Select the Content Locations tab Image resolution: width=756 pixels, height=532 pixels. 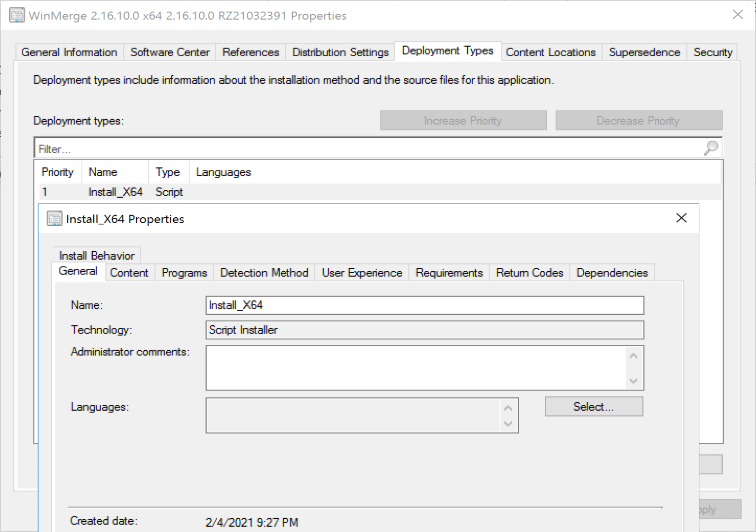550,52
